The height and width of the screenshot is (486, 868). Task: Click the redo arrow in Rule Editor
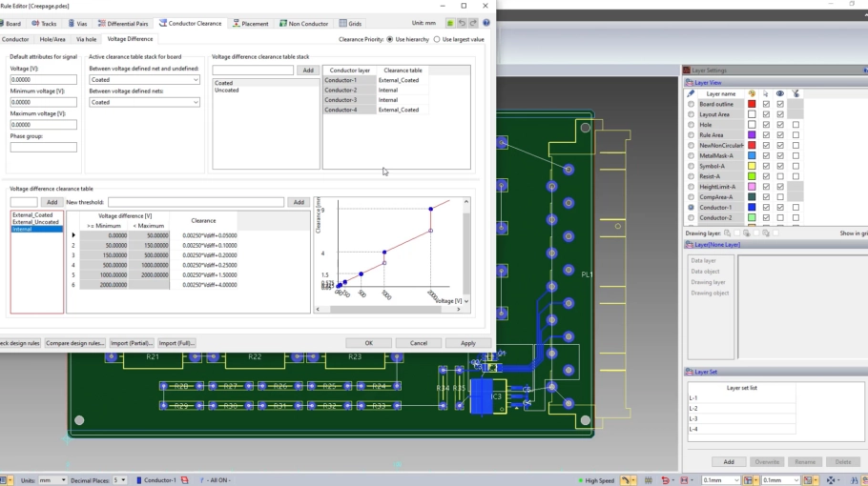tap(473, 23)
